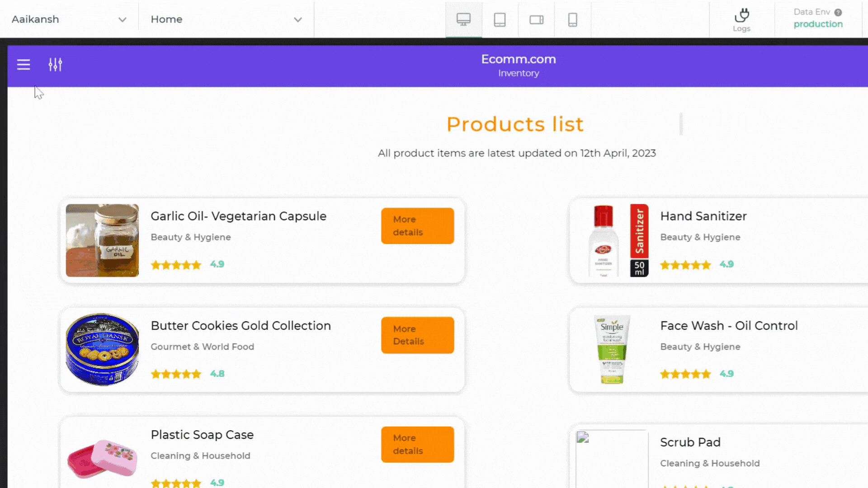Switch to mobile phone preview
This screenshot has height=488, width=868.
coord(572,19)
